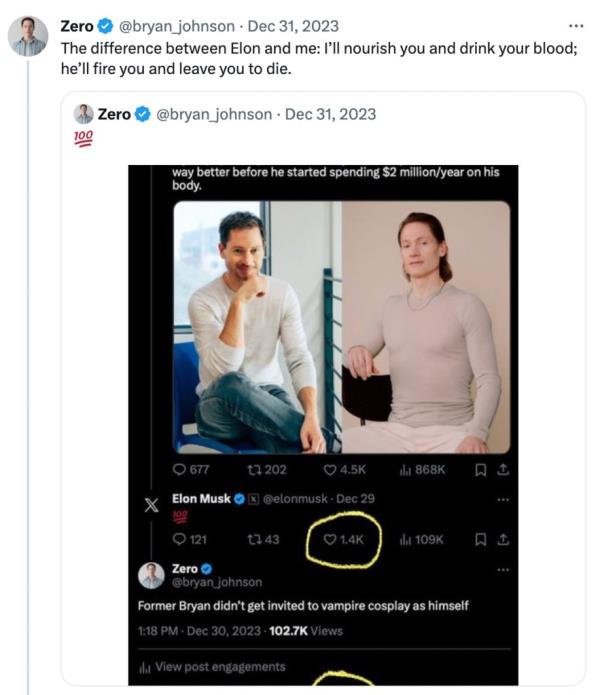Click Zero's profile avatar on the main tweet

point(28,36)
